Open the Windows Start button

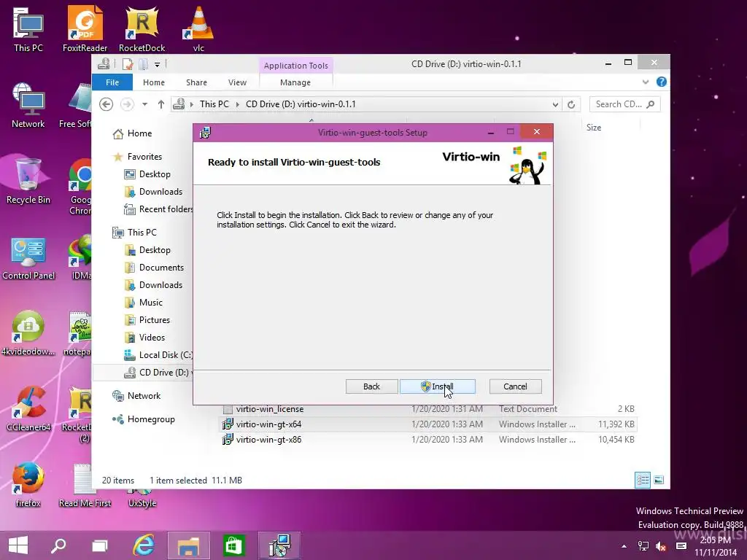[x=18, y=545]
